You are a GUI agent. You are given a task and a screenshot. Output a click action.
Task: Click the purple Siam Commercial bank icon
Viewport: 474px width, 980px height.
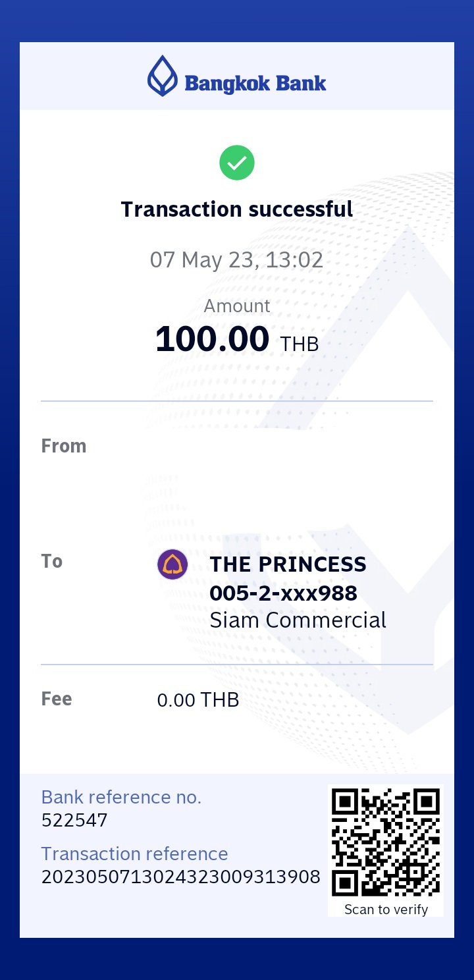click(x=172, y=564)
